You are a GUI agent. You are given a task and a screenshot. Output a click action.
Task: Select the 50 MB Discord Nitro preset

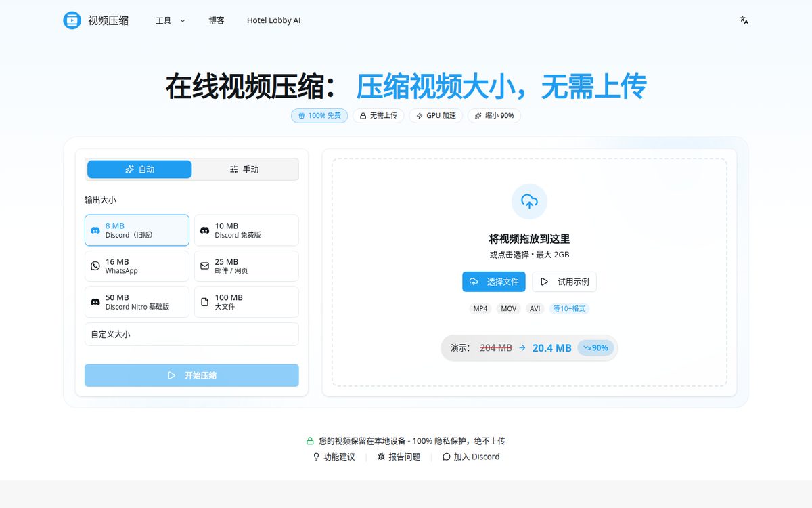coord(137,302)
